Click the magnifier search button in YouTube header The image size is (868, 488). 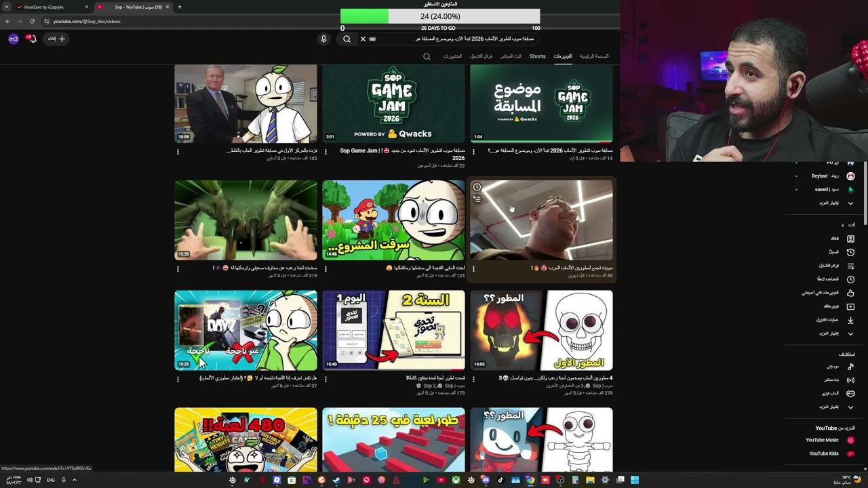pyautogui.click(x=347, y=39)
